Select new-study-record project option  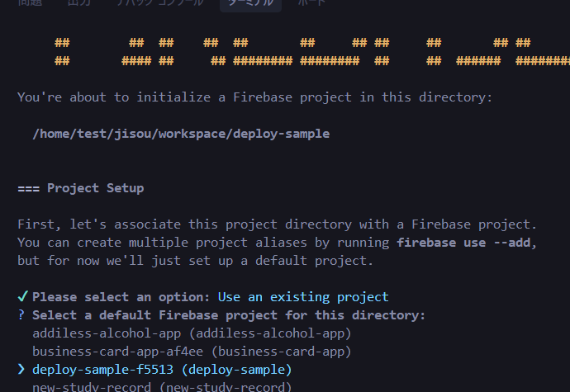pos(162,387)
